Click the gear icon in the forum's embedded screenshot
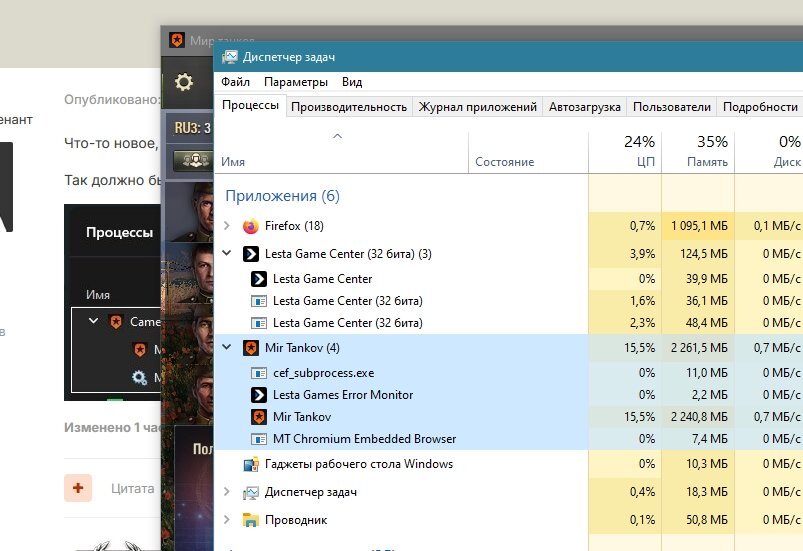The height and width of the screenshot is (551, 803). coord(139,378)
